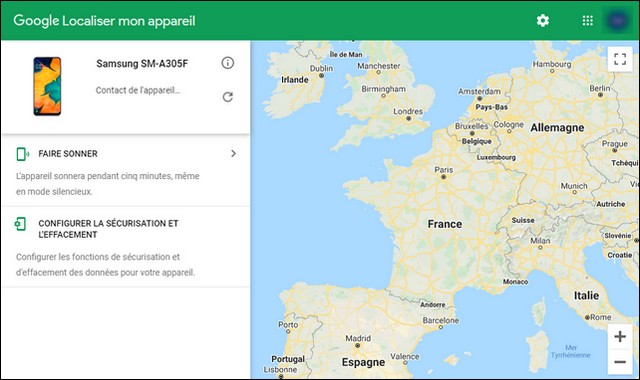Screen dimensions: 640x380
Task: Open the settings gear in the header
Action: click(542, 20)
